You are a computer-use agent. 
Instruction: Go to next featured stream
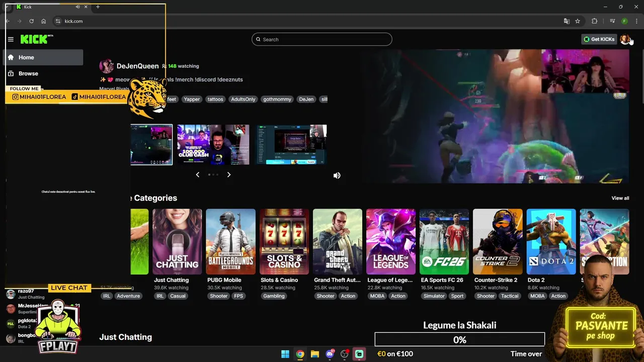(x=229, y=174)
